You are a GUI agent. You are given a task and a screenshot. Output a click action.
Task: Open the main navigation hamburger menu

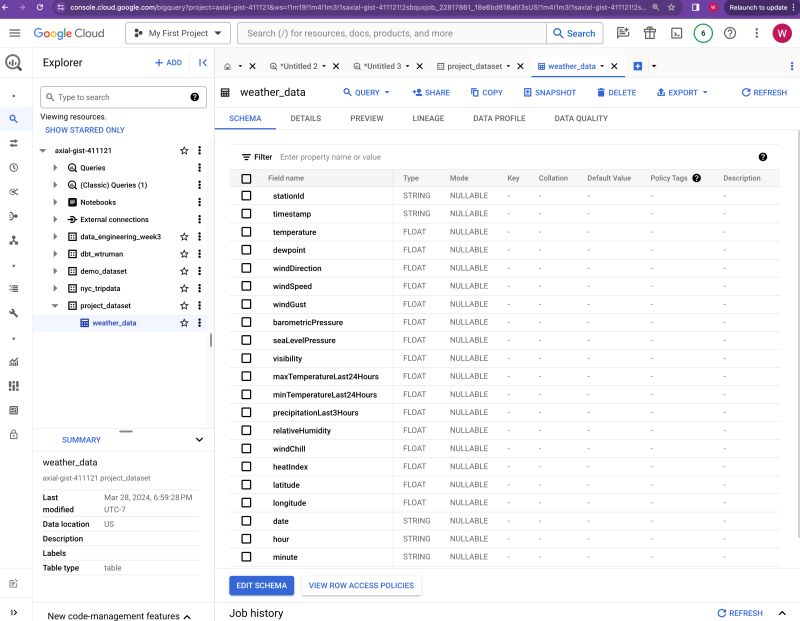pos(15,33)
